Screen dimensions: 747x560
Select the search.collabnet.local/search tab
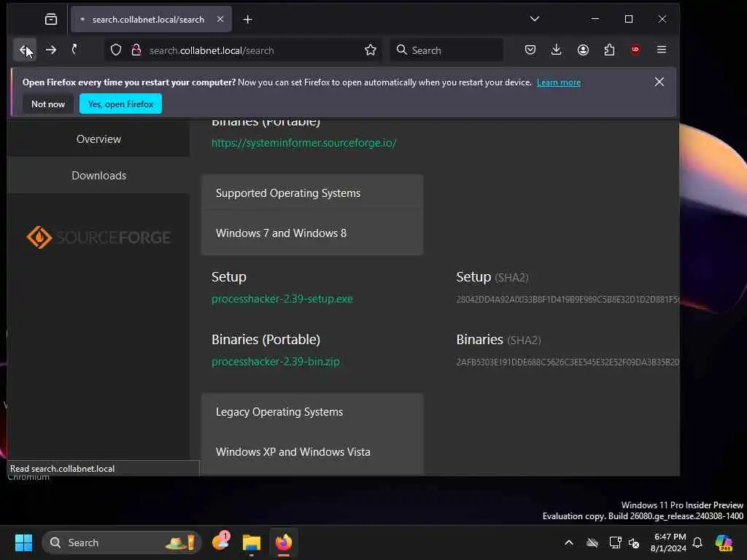point(152,19)
